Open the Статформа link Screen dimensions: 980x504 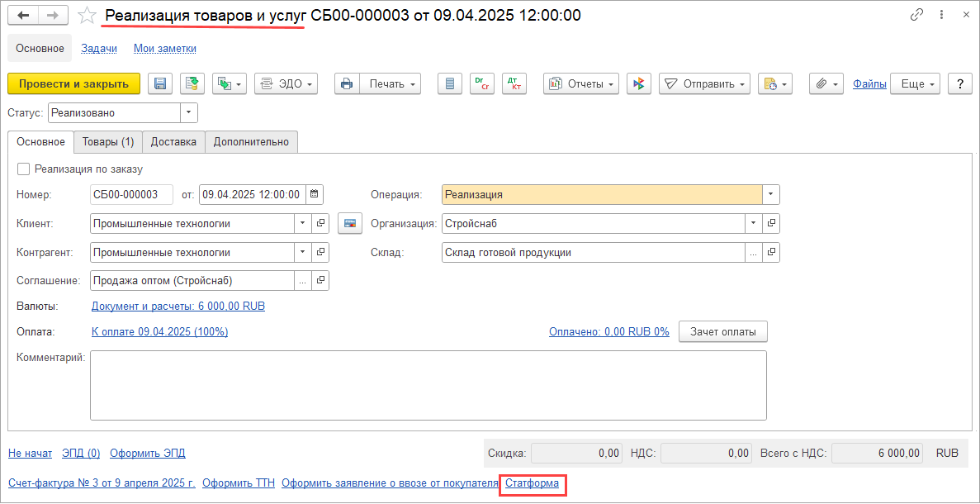532,483
